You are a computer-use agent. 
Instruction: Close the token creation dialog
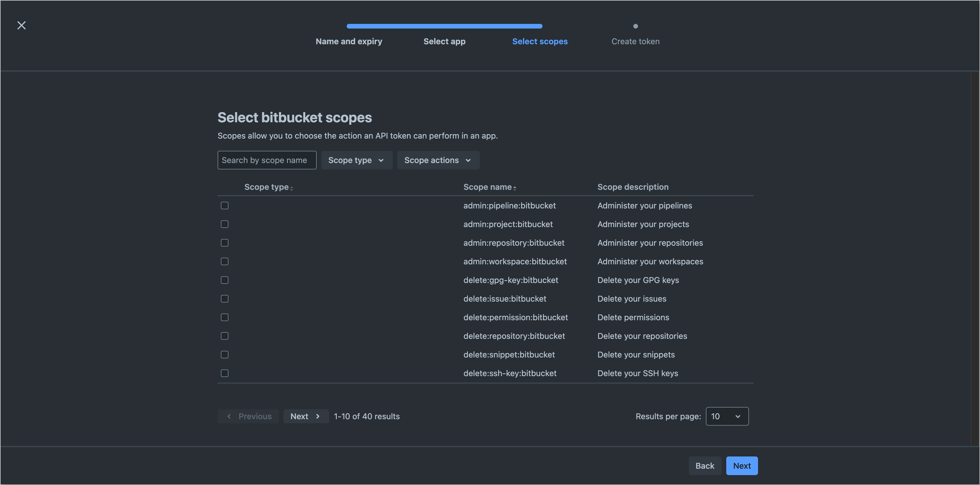pyautogui.click(x=22, y=25)
